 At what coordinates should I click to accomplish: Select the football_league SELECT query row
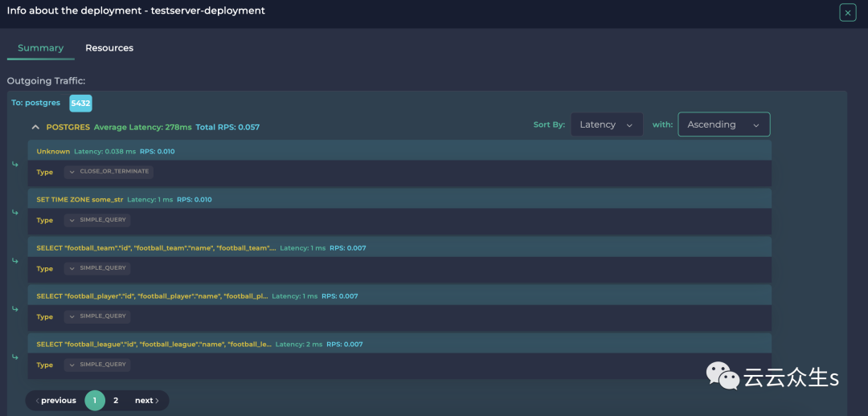(x=399, y=344)
